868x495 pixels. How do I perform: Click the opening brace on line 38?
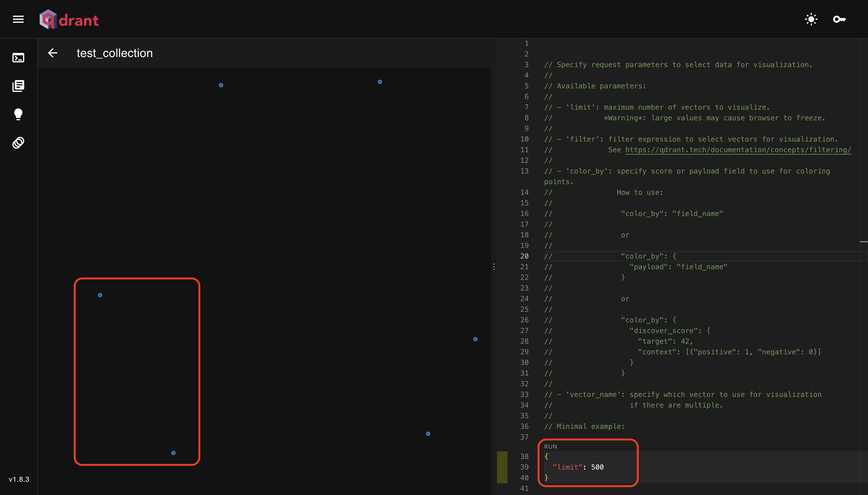(546, 456)
